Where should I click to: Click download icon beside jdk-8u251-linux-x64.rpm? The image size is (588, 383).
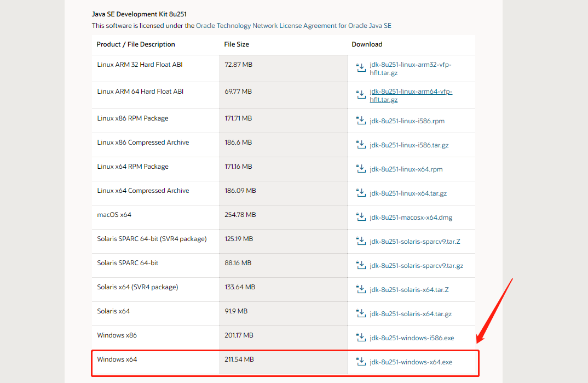[x=361, y=169]
